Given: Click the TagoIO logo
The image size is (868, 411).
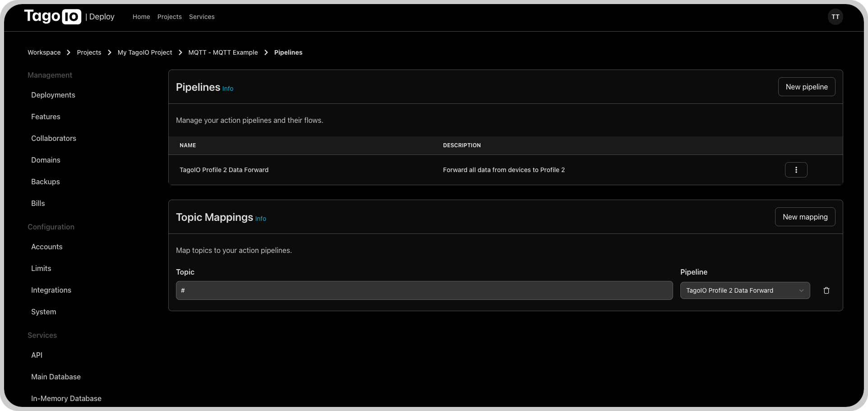Looking at the screenshot, I should 52,16.
